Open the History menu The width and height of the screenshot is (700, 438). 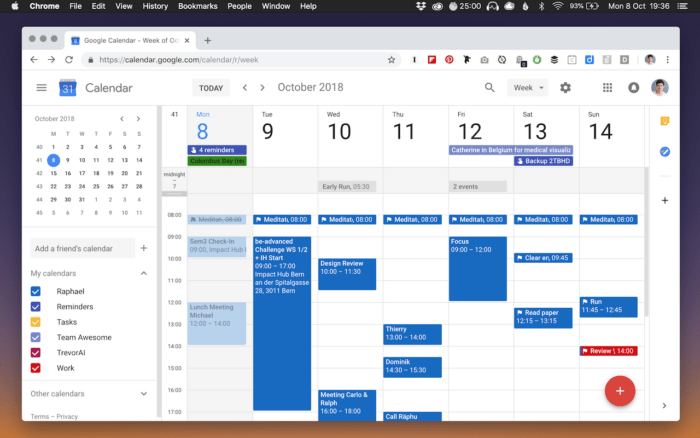(x=155, y=6)
